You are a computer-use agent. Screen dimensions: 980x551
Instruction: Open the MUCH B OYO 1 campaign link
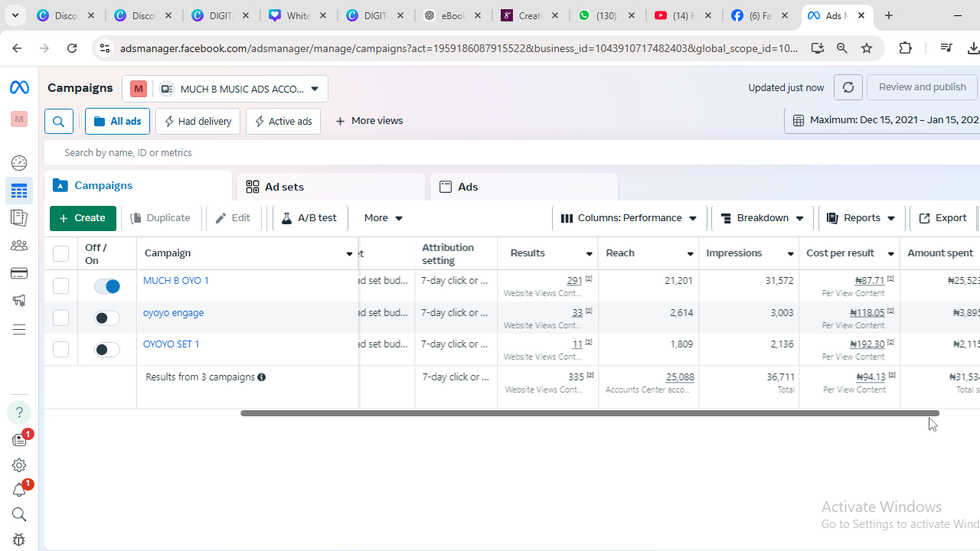[176, 281]
